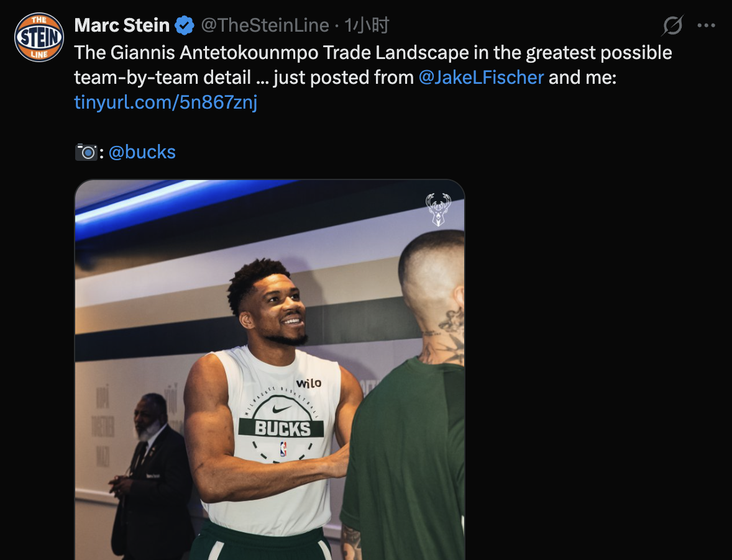Open the post via the 1小时 timestamp
The height and width of the screenshot is (560, 732).
pos(367,25)
